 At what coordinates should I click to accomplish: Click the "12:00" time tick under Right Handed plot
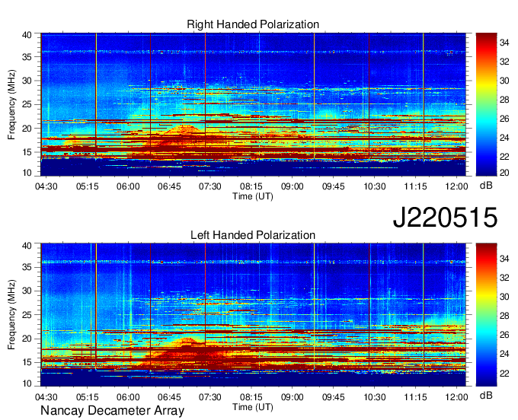456,186
